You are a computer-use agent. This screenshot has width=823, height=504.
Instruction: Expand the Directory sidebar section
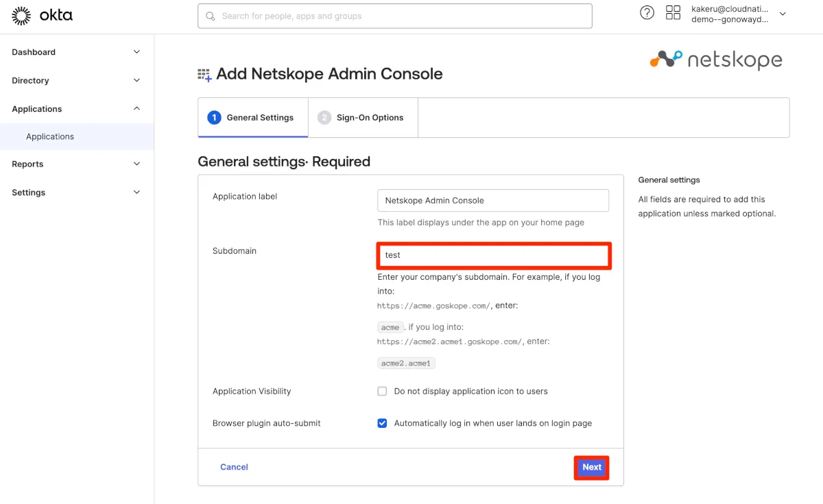click(136, 80)
